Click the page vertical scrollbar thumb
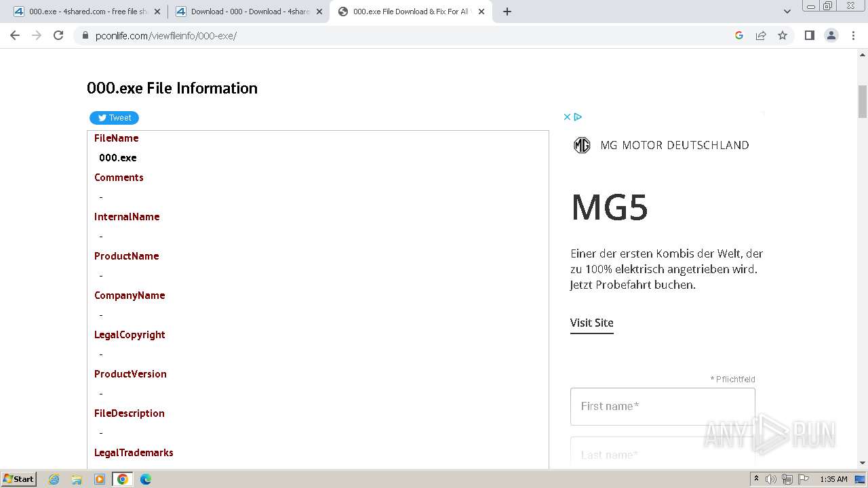 click(x=863, y=102)
